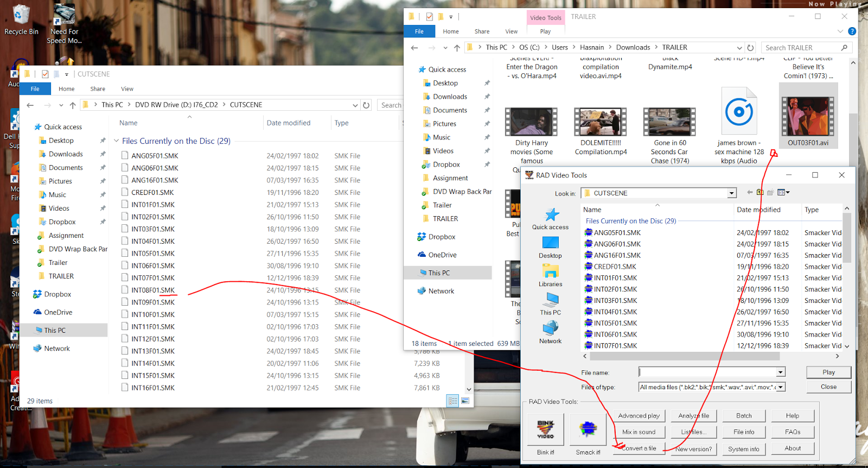Unpin Desktop in TRAILER window Quick access
868x468 pixels.
click(x=487, y=83)
